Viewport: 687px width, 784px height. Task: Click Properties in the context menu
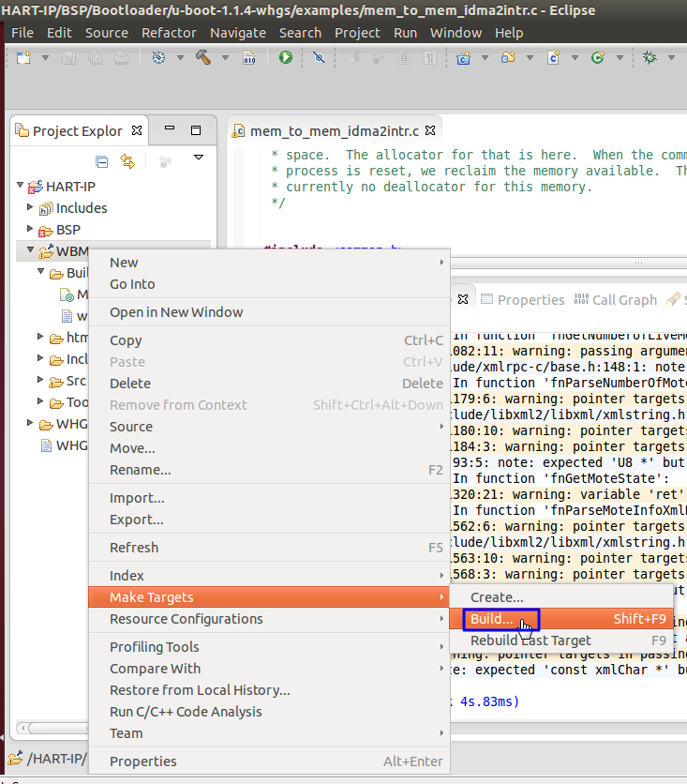click(x=142, y=761)
